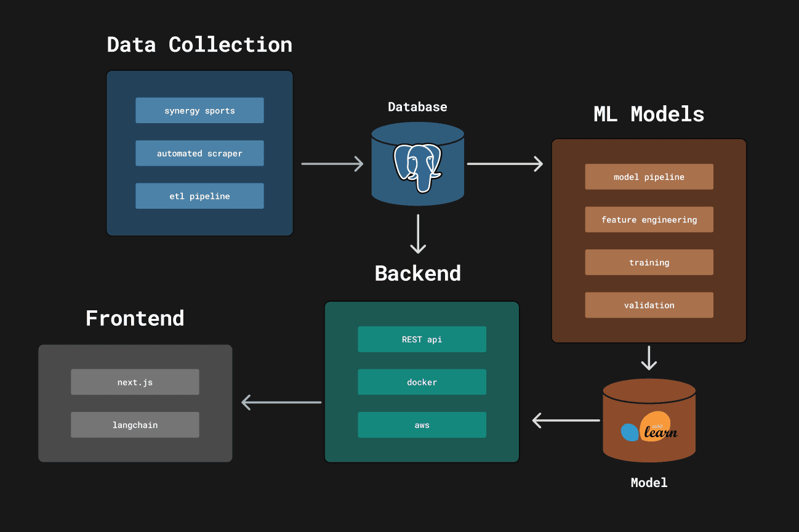
Task: Select the validation box
Action: [x=649, y=305]
